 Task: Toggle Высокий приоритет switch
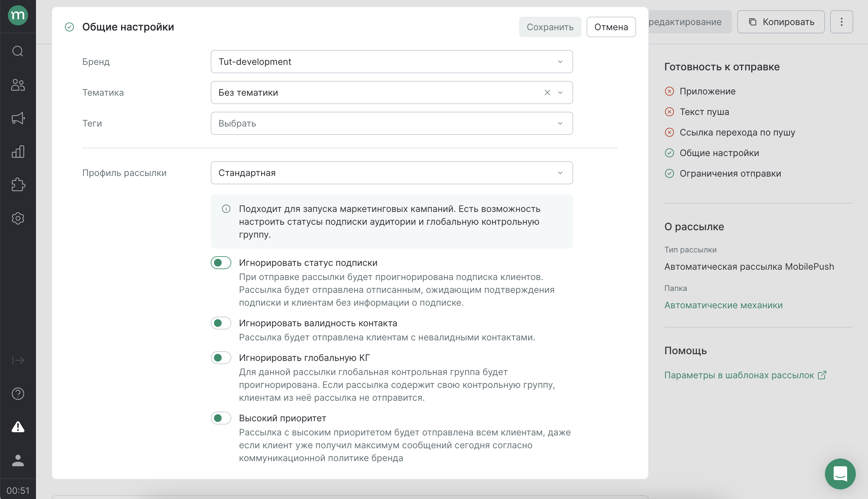coord(221,418)
